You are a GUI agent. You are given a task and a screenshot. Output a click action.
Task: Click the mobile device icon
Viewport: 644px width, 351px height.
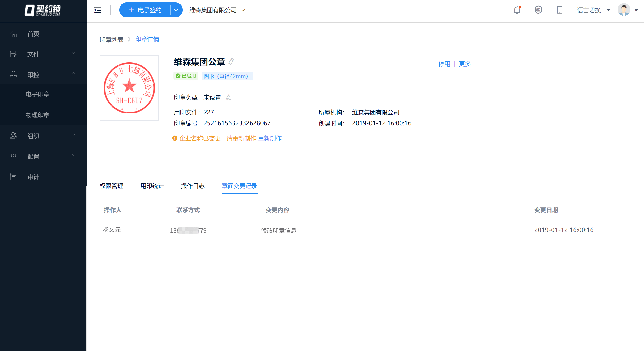pyautogui.click(x=559, y=10)
